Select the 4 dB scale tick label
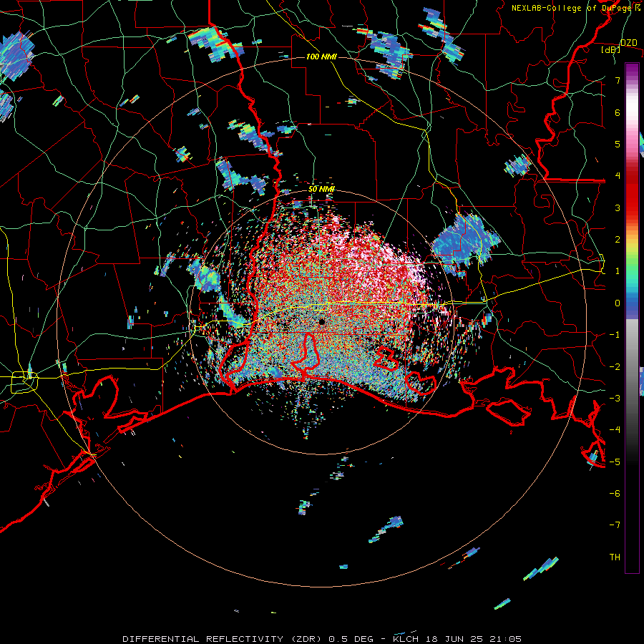 coord(618,176)
